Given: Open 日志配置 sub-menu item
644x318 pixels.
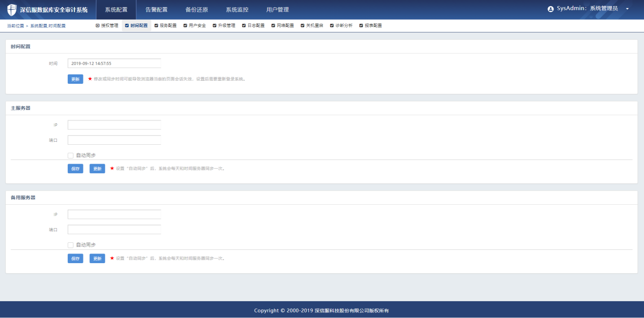Looking at the screenshot, I should click(253, 25).
